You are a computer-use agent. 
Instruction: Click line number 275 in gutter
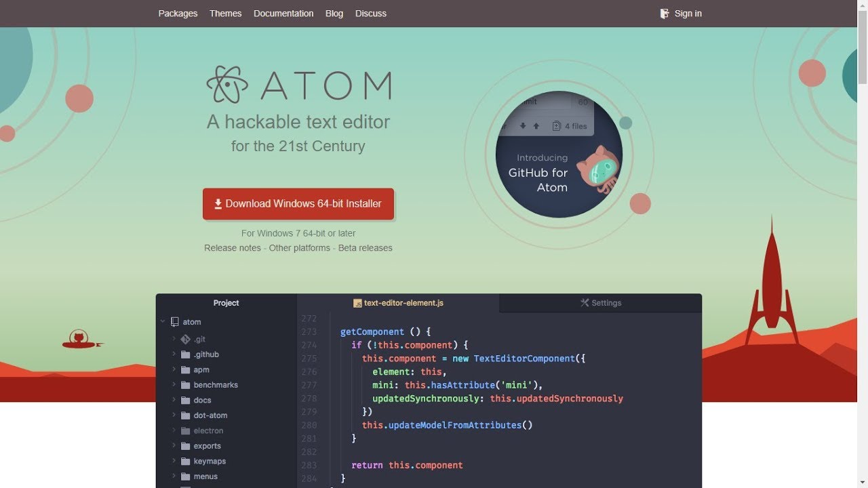coord(309,359)
